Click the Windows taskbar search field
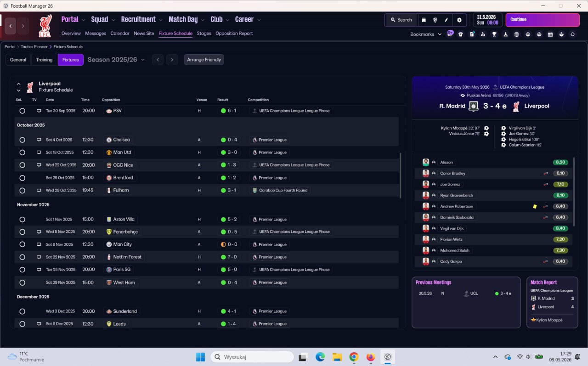 click(252, 357)
